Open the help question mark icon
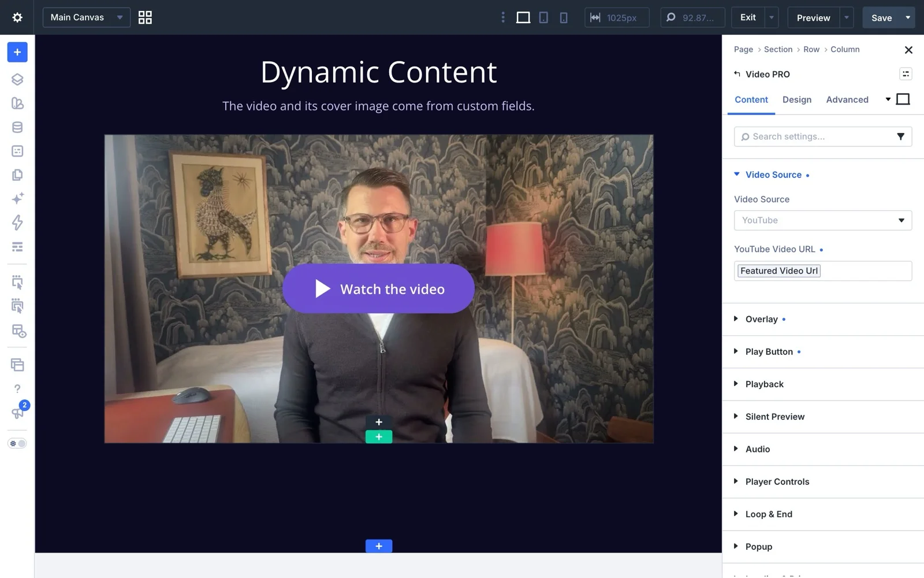This screenshot has height=578, width=924. [17, 389]
